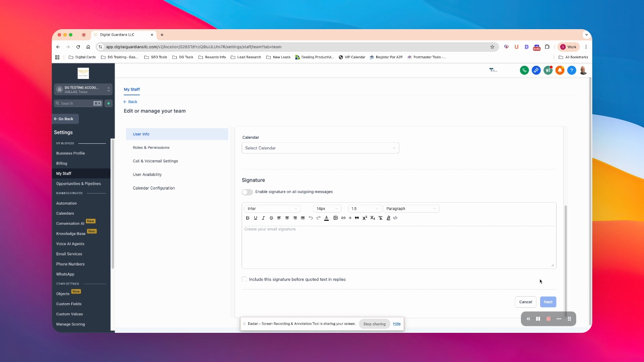Viewport: 644px width, 362px height.
Task: Click the undo arrow in signature editor
Action: click(x=310, y=218)
